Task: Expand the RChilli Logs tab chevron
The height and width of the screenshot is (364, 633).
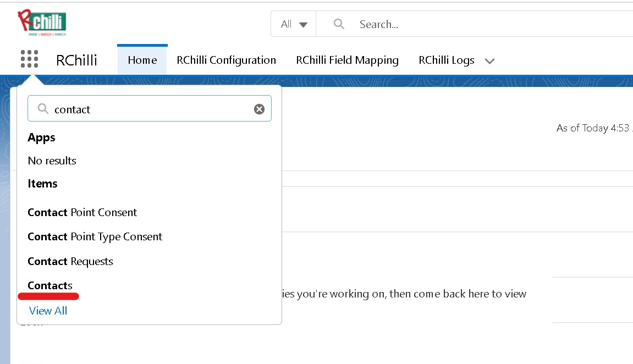Action: tap(489, 61)
